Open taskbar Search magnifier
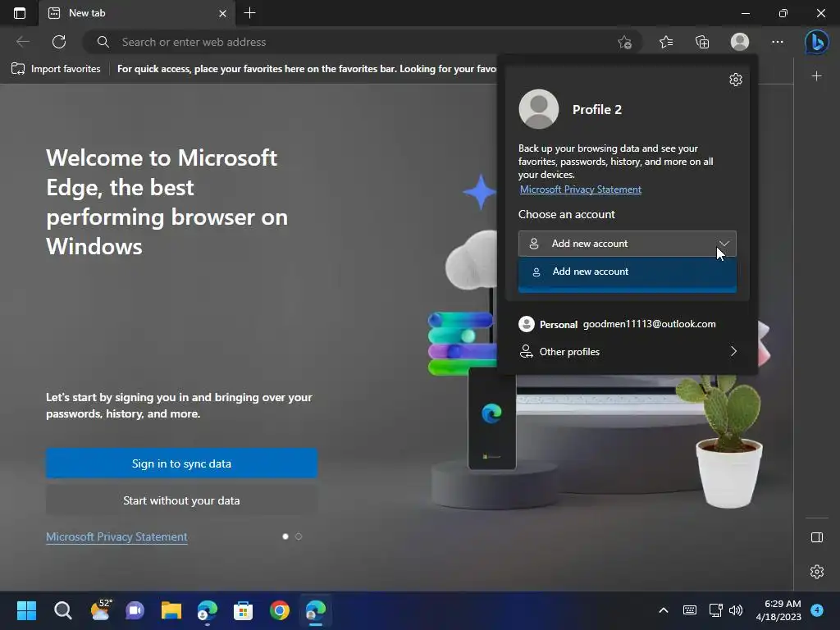 [x=62, y=610]
